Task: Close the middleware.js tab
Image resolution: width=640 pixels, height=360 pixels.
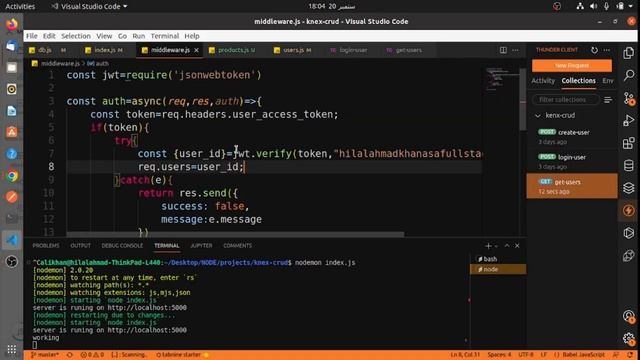Action: (x=196, y=50)
